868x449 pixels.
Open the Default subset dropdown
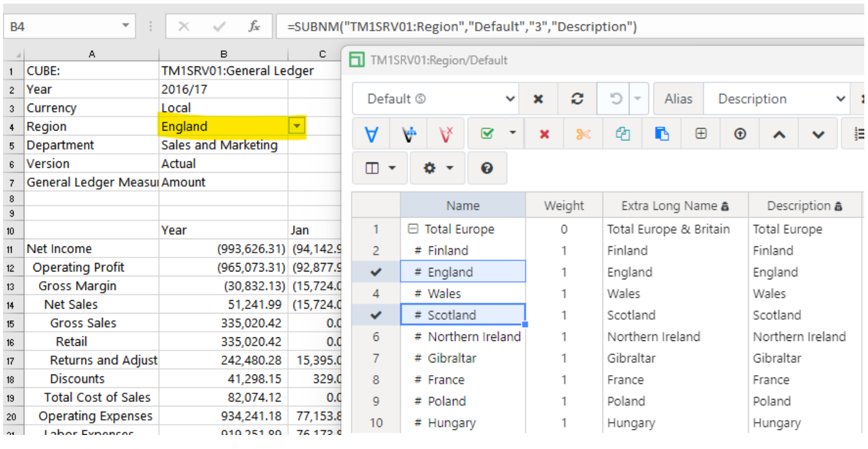436,99
